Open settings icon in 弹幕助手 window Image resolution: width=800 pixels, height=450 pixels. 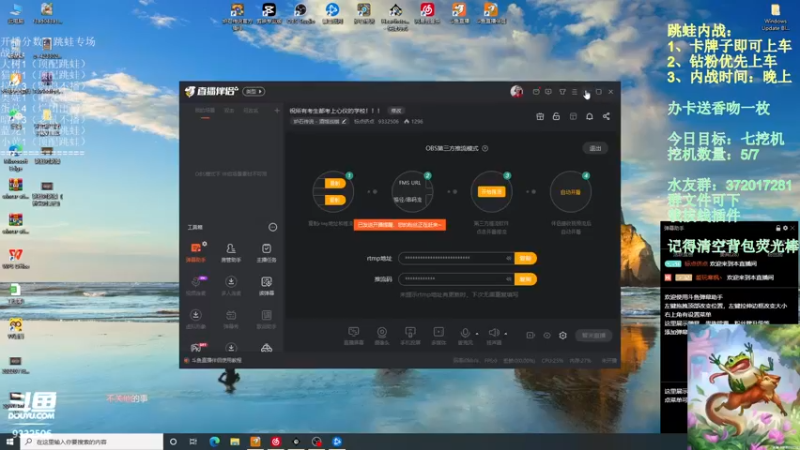tap(785, 228)
